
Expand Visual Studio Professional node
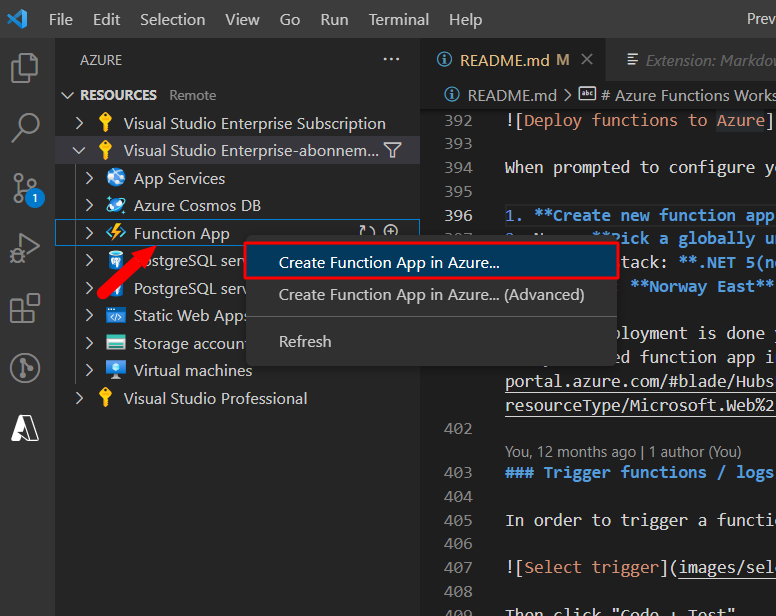click(79, 398)
